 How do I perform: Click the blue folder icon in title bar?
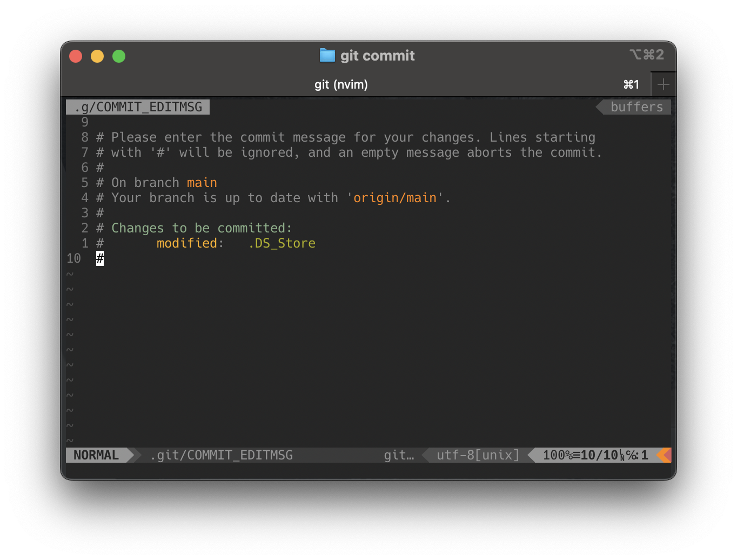326,55
